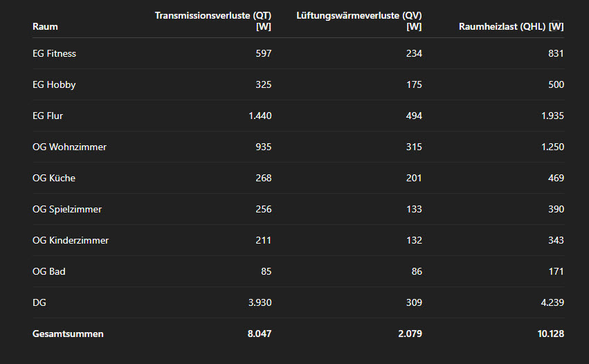Viewport: 589px width, 364px height.
Task: Select the Transmissionsverluste (QT) column header
Action: click(213, 21)
